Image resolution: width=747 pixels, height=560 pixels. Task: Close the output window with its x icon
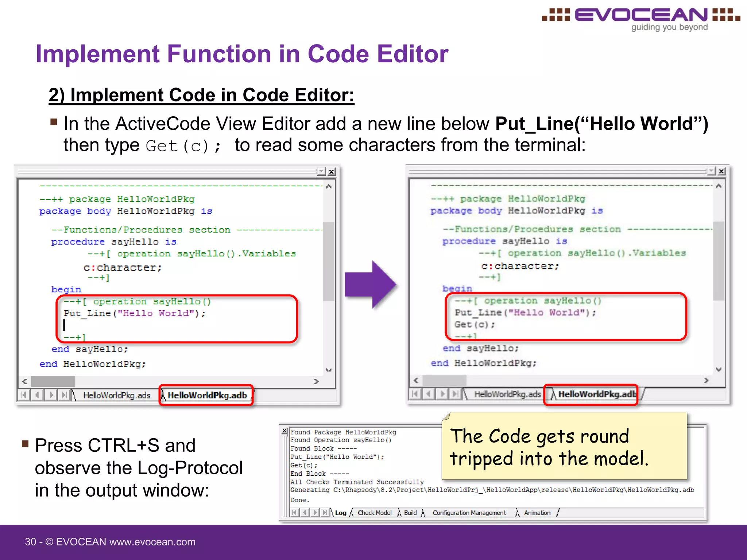(x=285, y=431)
